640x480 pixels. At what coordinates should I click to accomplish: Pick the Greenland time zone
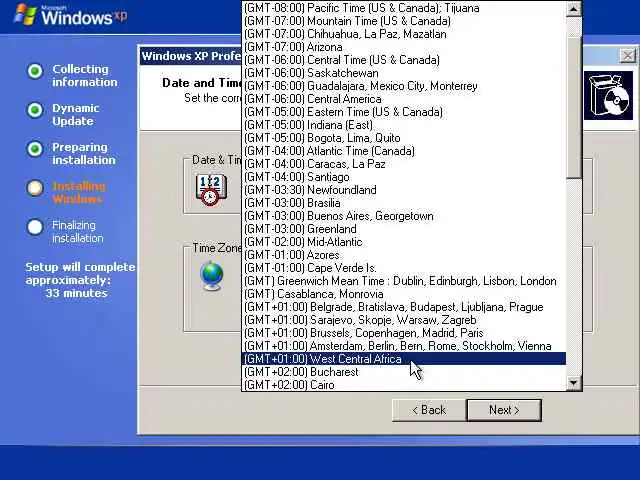tap(404, 229)
